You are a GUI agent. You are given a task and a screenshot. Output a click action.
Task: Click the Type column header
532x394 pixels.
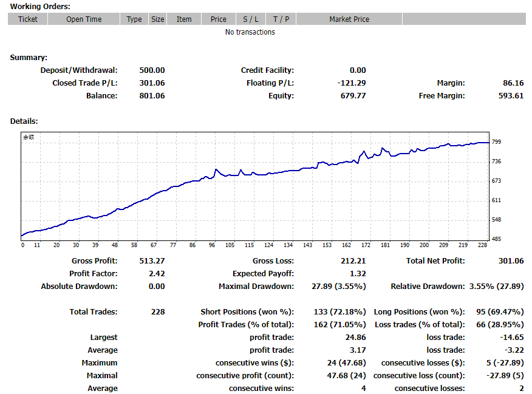[134, 19]
